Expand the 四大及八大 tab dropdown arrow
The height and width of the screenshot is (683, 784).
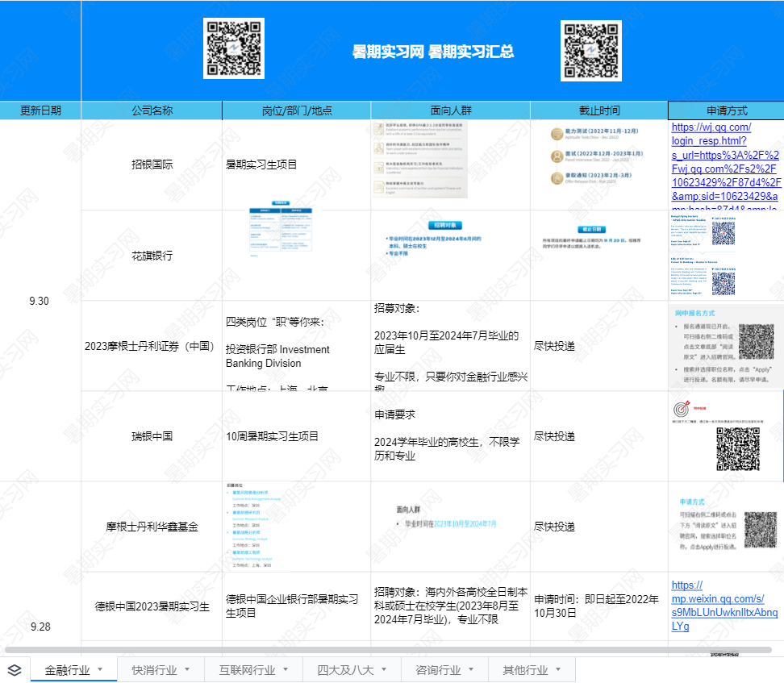pos(384,669)
